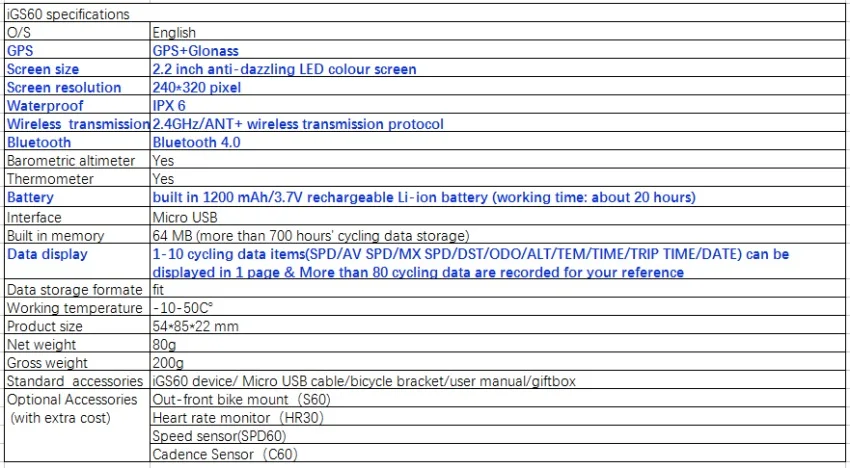Image resolution: width=850 pixels, height=468 pixels.
Task: Select 'Speed sensor(SPD60)' cell
Action: pyautogui.click(x=498, y=435)
